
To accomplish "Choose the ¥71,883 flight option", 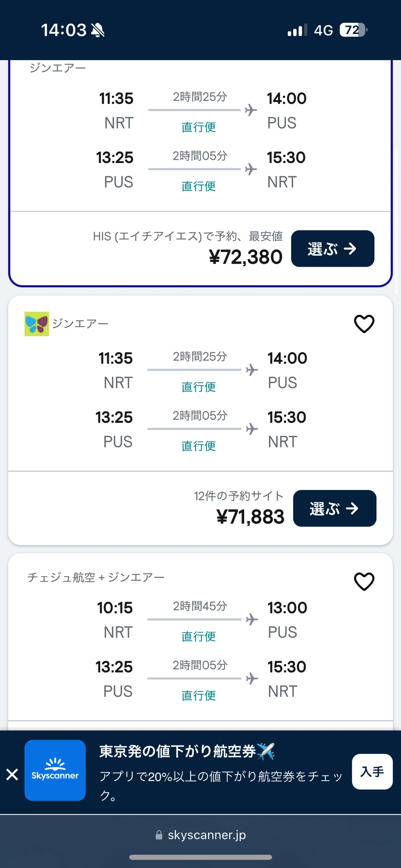I will pyautogui.click(x=334, y=508).
